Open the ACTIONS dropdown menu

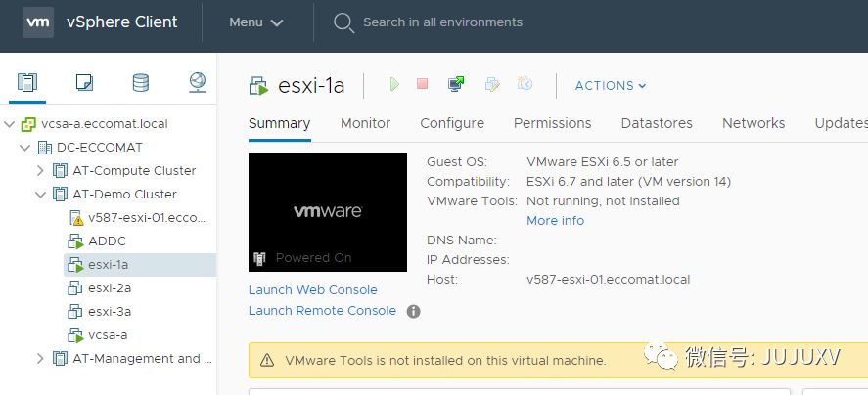611,86
